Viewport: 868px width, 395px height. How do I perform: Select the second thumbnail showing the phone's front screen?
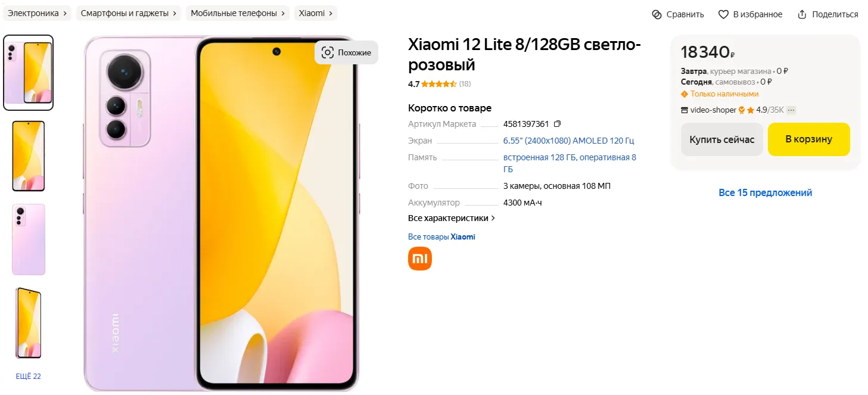coord(29,156)
